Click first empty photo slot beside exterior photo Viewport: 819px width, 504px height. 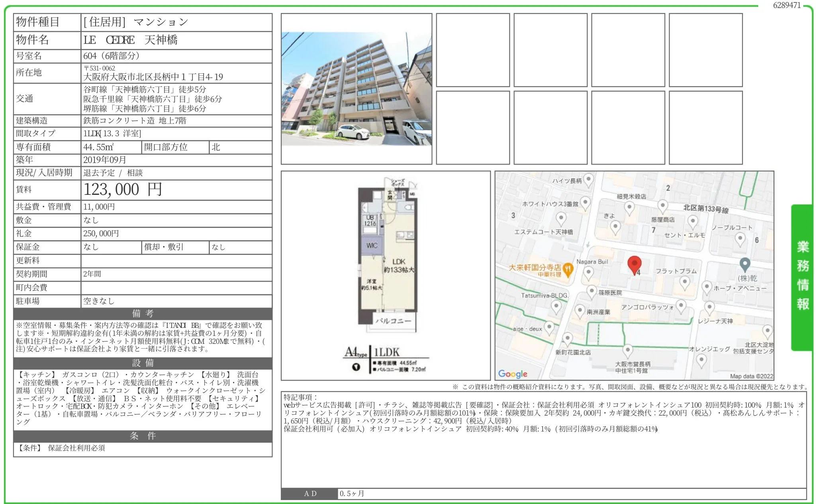coord(472,50)
